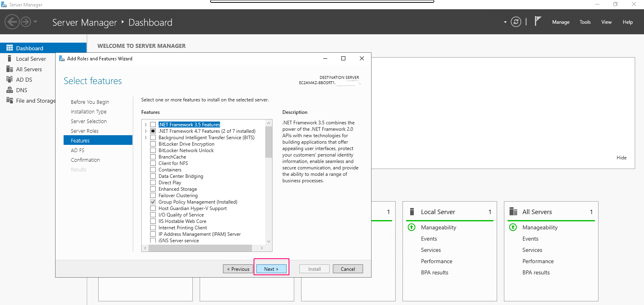Click horizontal scrollbar right arrow in features list
The height and width of the screenshot is (305, 644).
tap(262, 248)
